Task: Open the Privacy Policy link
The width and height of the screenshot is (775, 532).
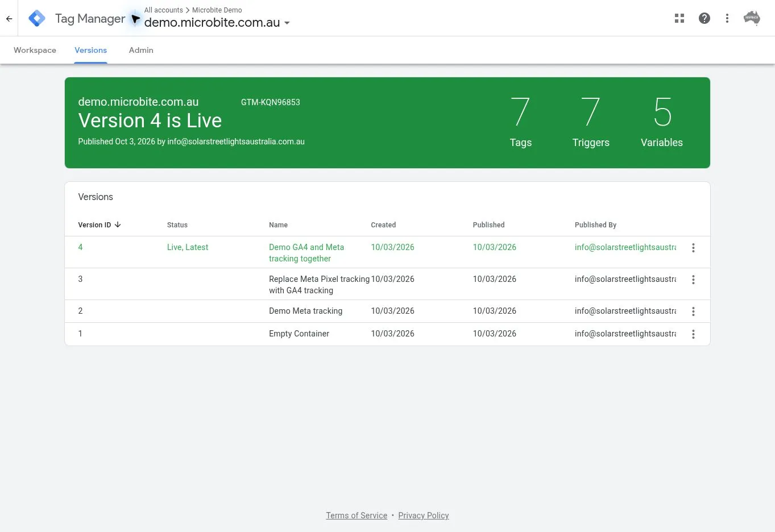Action: click(x=424, y=516)
